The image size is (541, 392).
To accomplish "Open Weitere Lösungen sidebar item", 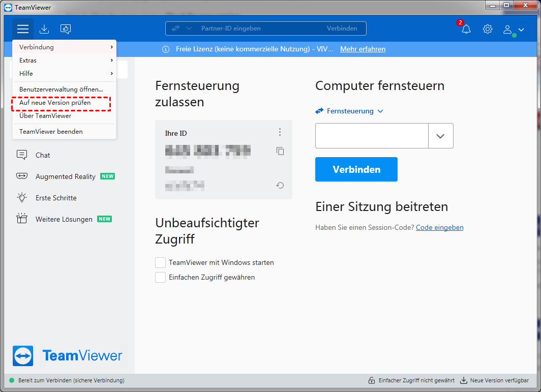I will 64,219.
